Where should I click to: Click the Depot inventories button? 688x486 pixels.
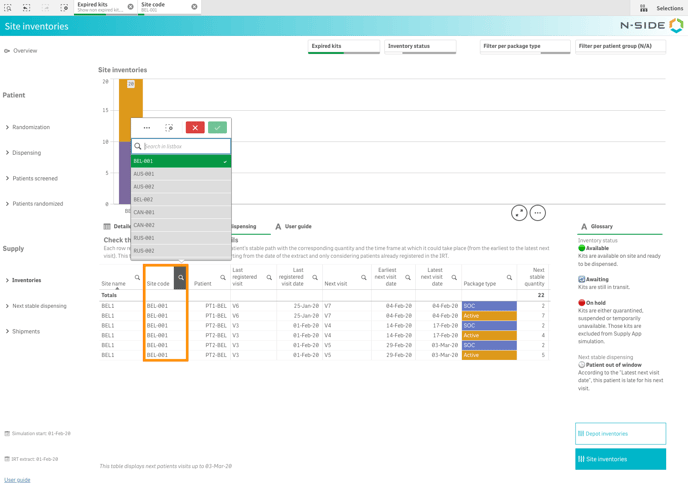click(x=620, y=434)
